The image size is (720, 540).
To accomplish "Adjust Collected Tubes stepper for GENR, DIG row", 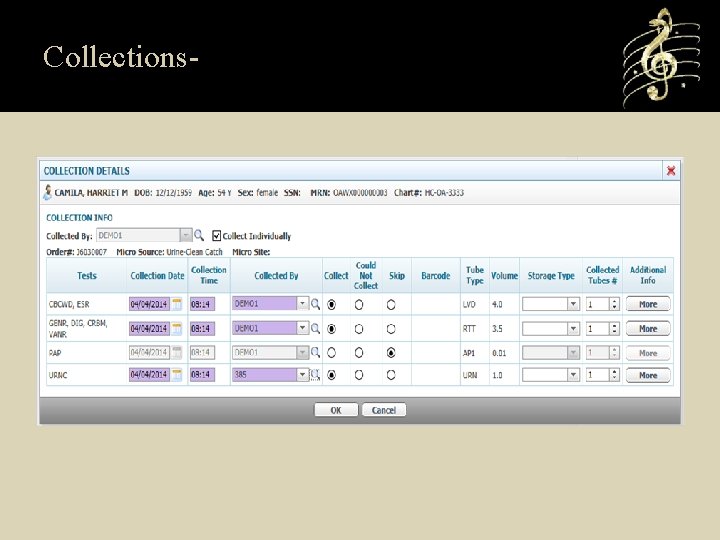I will click(614, 328).
